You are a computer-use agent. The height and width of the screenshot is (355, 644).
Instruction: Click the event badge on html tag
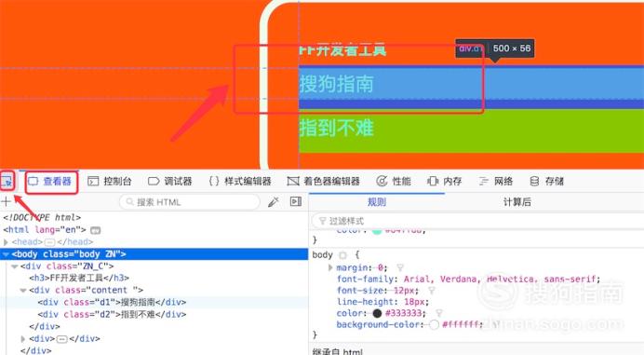(x=95, y=230)
